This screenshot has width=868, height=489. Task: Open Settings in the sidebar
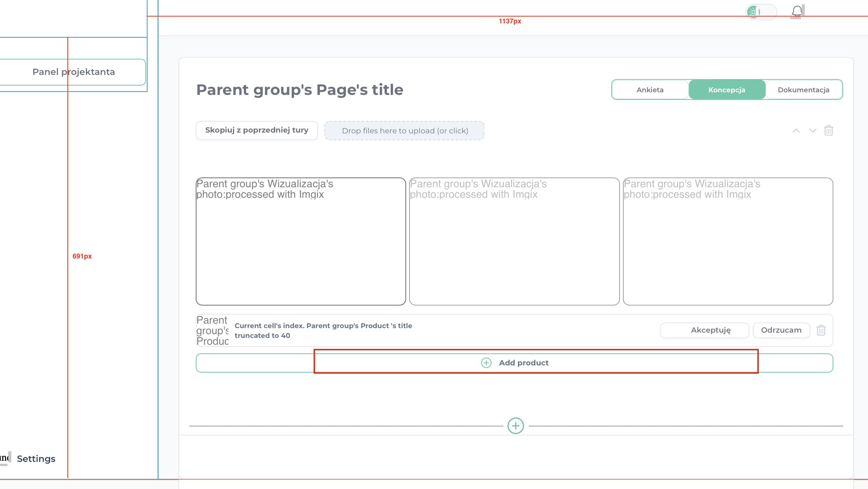(36, 459)
